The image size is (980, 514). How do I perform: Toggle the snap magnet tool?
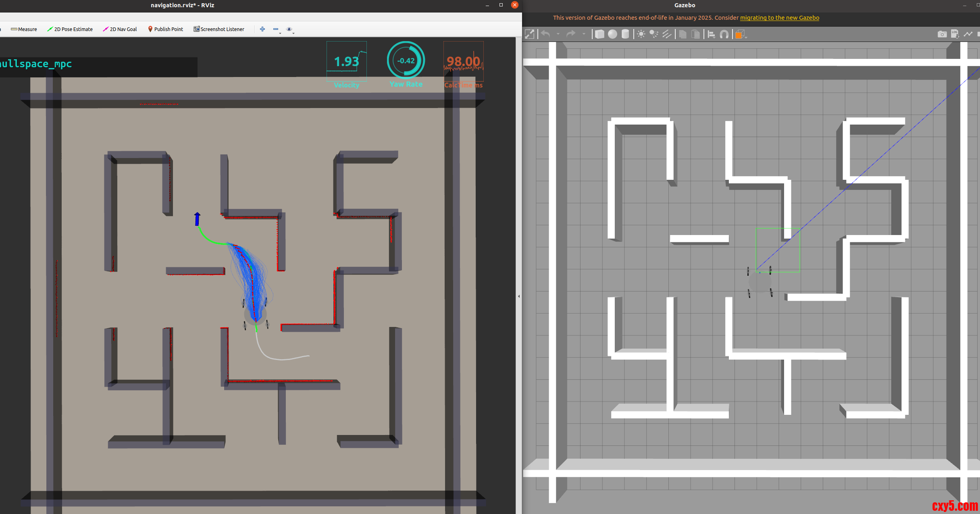(x=724, y=34)
